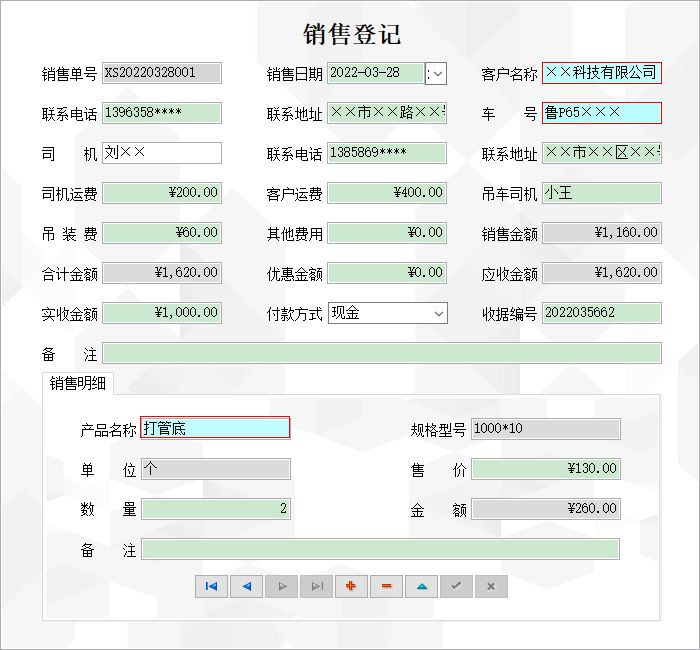
Task: Click the 合计金额 field
Action: 162,273
